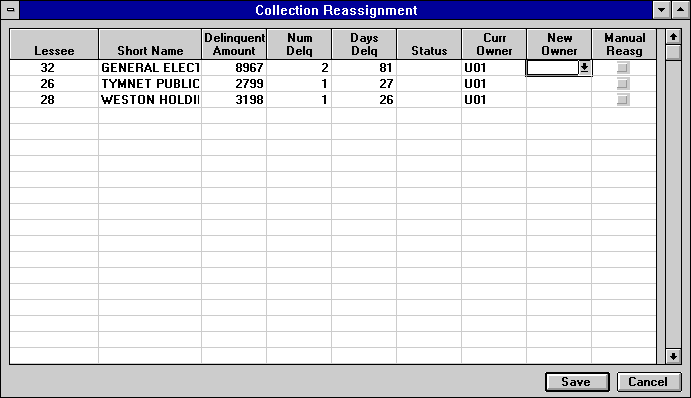The height and width of the screenshot is (398, 691).
Task: Click the scroll down arrow
Action: click(x=673, y=356)
